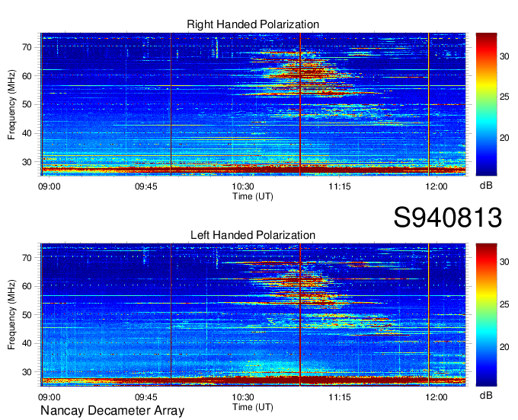This screenshot has width=518, height=420.
Task: Select the S940813 observation label
Action: 448,218
